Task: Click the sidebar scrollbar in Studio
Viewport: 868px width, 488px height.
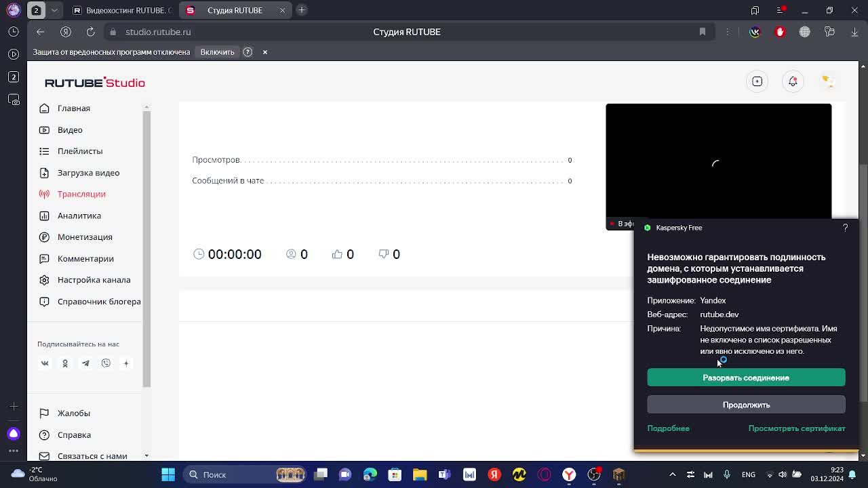Action: point(146,248)
